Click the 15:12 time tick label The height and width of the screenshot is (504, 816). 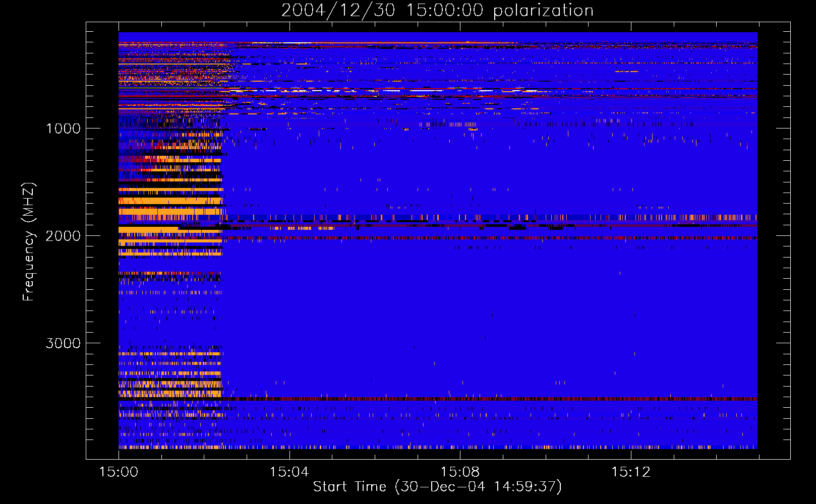[x=631, y=472]
